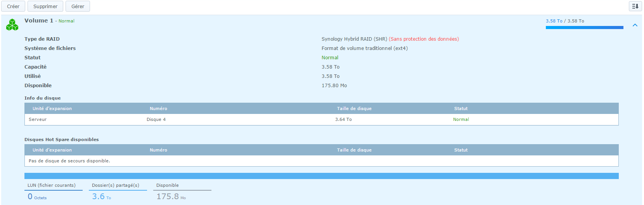This screenshot has height=205, width=644.
Task: Select the Serveur Disque 4 row
Action: 321,119
